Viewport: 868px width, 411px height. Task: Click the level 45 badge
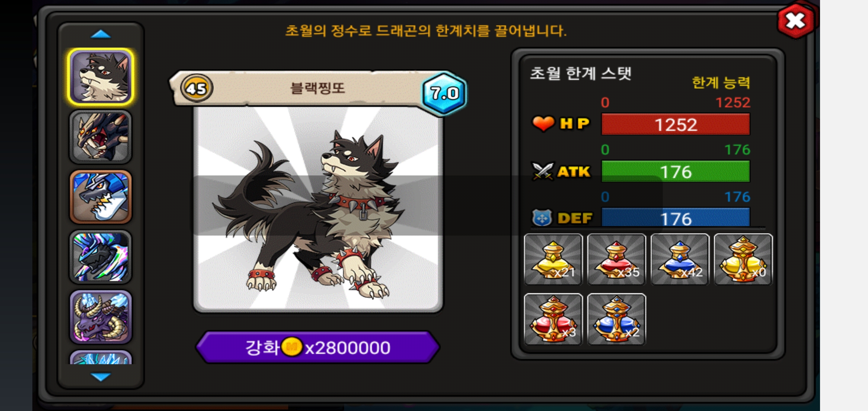196,88
